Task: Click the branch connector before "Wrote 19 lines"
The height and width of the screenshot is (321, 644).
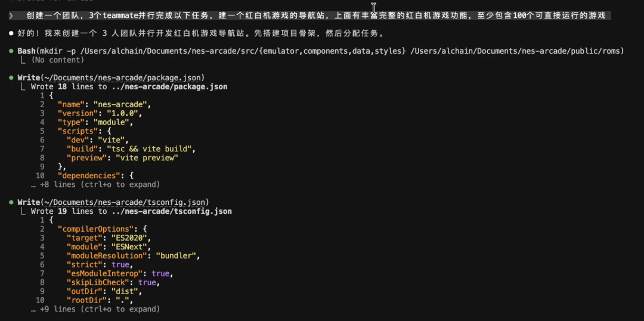Action: (x=24, y=211)
